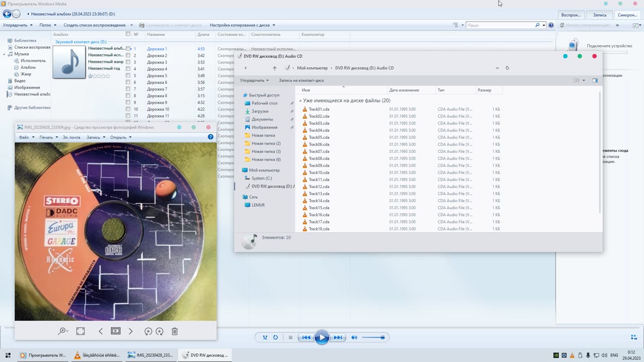The image size is (644, 362).
Task: Select Видео in the media player library
Action: coord(20,80)
